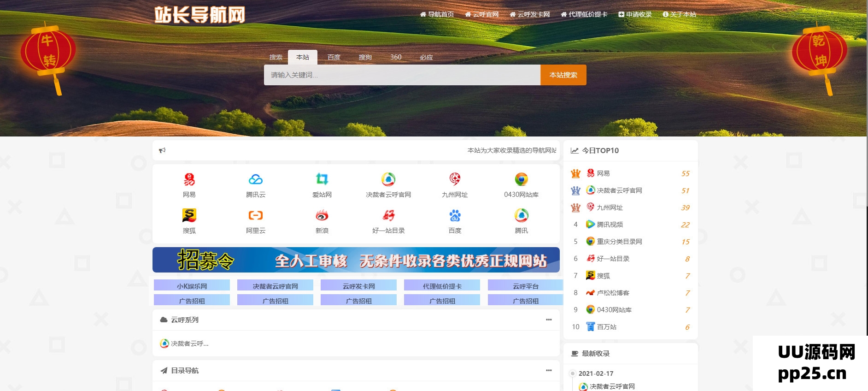Open 关于本站 in top menu
Viewport: 868px width, 391px height.
(x=680, y=14)
